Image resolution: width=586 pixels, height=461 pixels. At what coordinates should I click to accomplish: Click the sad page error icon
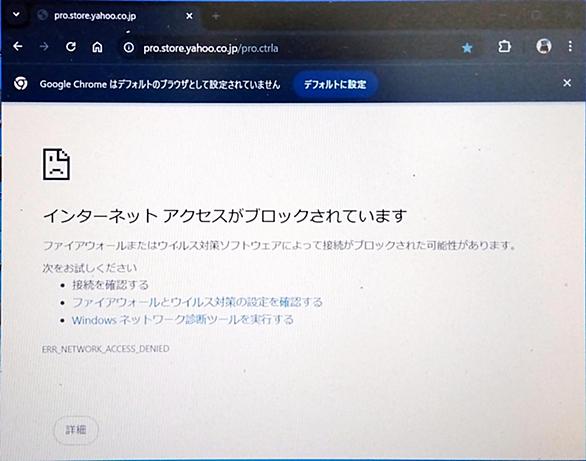(x=56, y=164)
